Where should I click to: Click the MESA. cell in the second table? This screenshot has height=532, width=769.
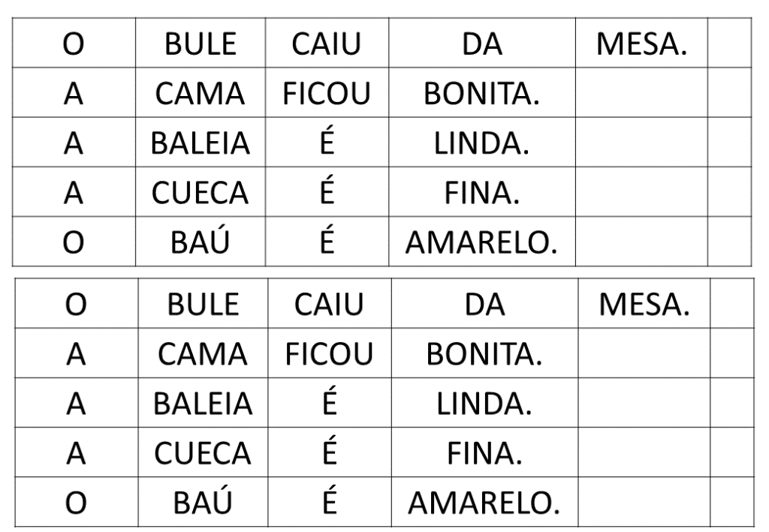644,305
